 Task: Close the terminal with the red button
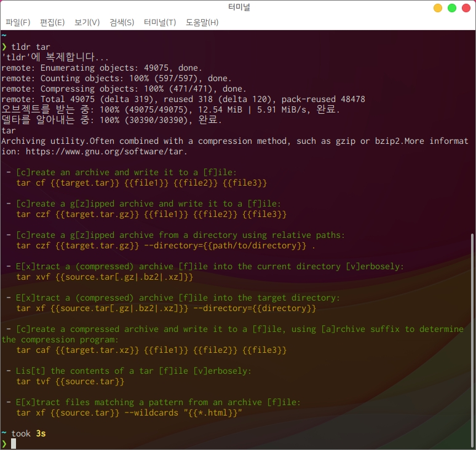[x=466, y=8]
